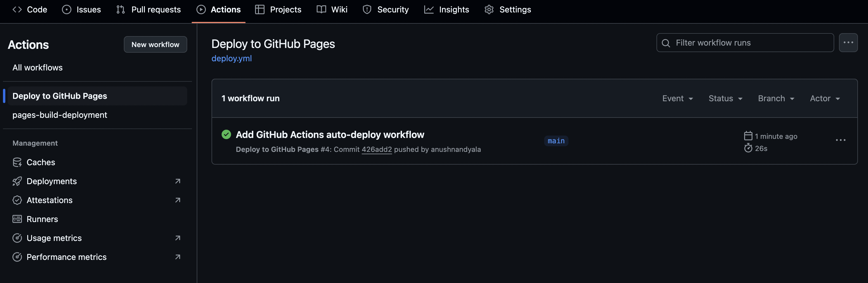The height and width of the screenshot is (283, 868).
Task: Open the Projects tab
Action: (278, 9)
